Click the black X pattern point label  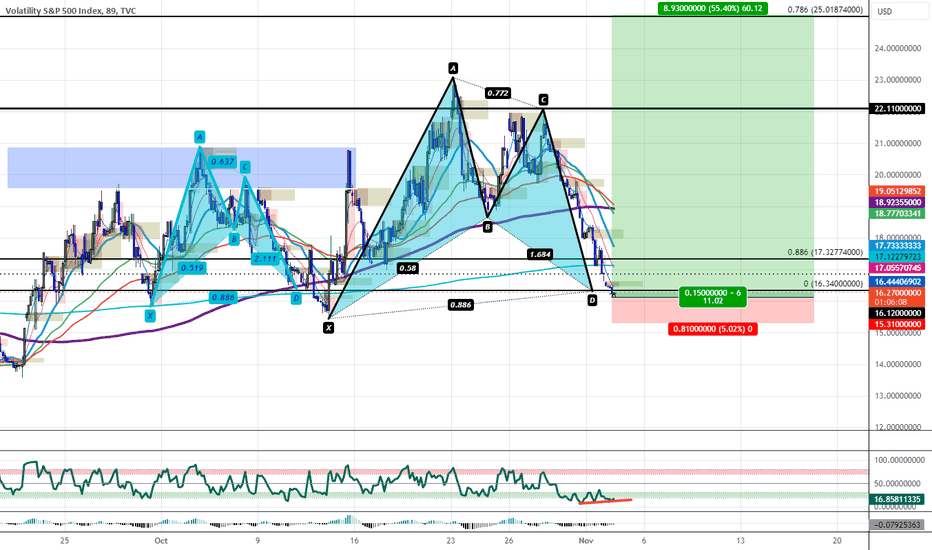tap(328, 327)
